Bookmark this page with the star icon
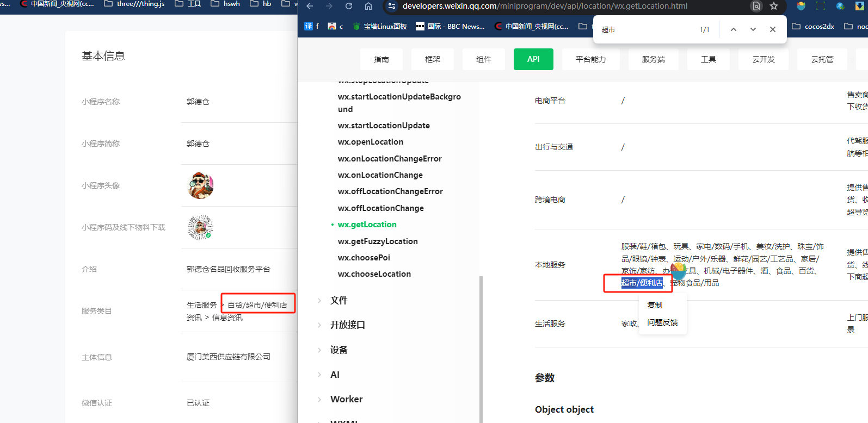 click(x=774, y=6)
